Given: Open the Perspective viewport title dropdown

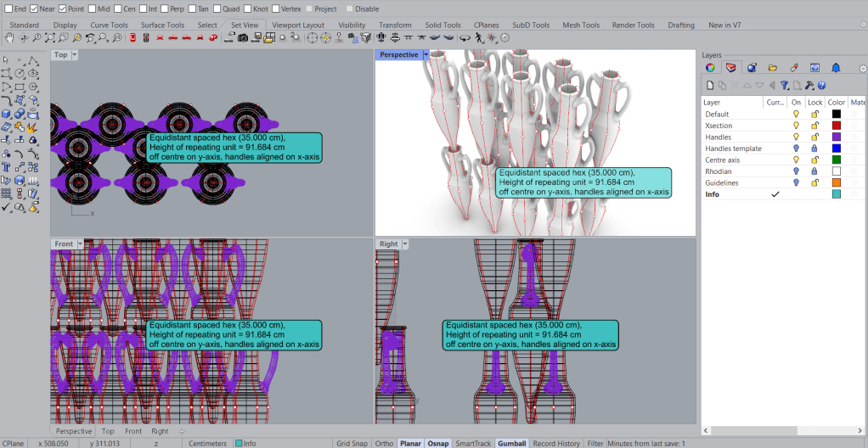Looking at the screenshot, I should [x=426, y=55].
